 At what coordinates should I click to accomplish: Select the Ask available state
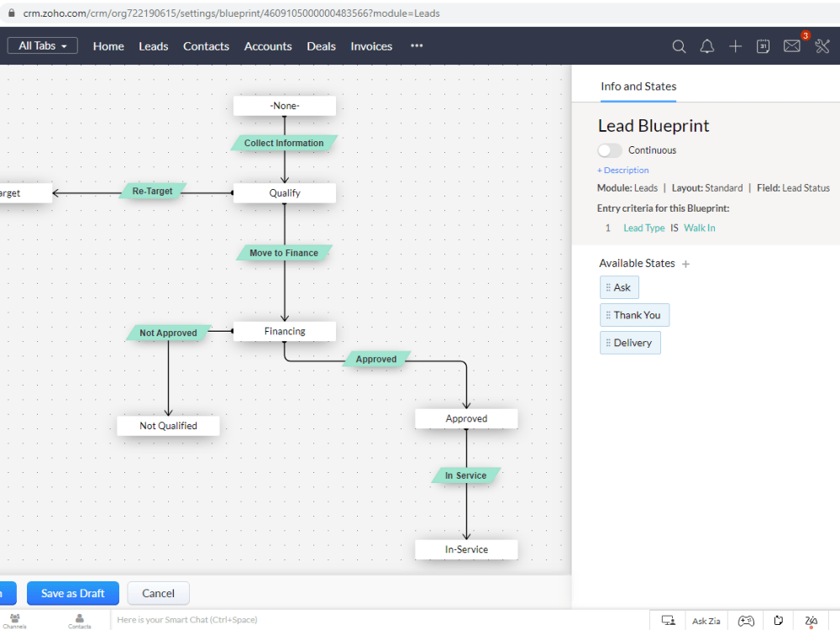tap(619, 287)
